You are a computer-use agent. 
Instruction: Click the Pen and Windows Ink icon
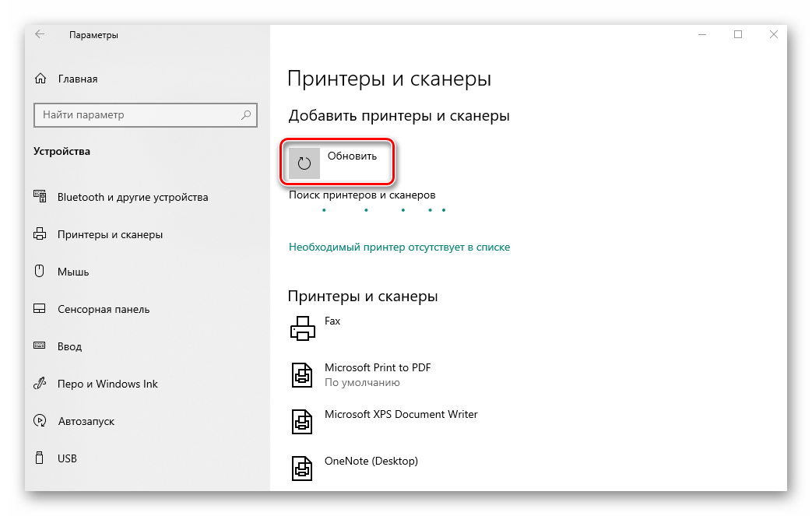click(x=40, y=384)
